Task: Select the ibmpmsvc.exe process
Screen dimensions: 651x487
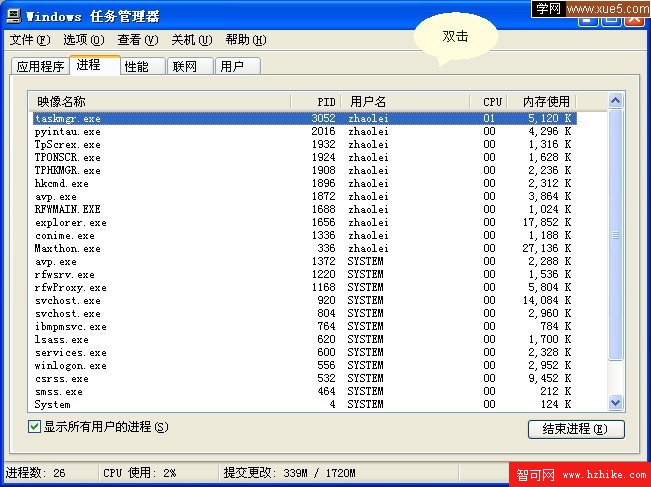Action: click(305, 326)
